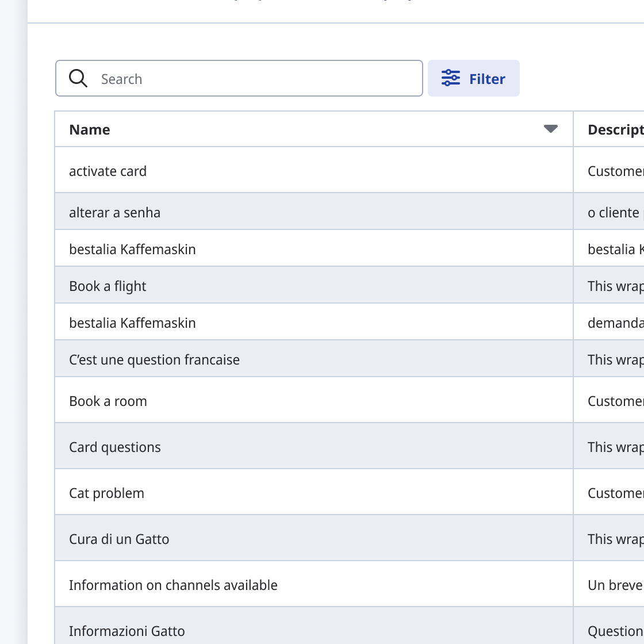The width and height of the screenshot is (644, 644).
Task: Select 'bestalia Kaffemaskin' above Book a flight
Action: 132,250
